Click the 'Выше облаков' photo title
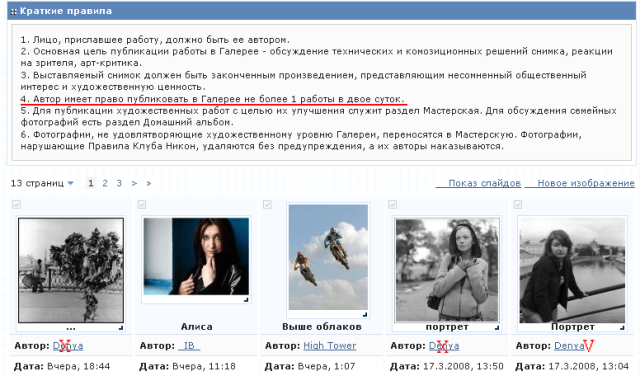The height and width of the screenshot is (376, 640). [x=322, y=327]
